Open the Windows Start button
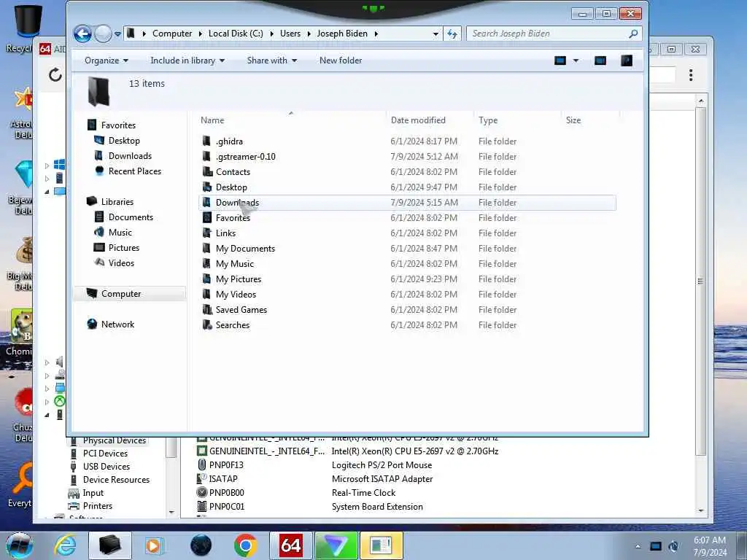This screenshot has width=747, height=560. point(20,545)
